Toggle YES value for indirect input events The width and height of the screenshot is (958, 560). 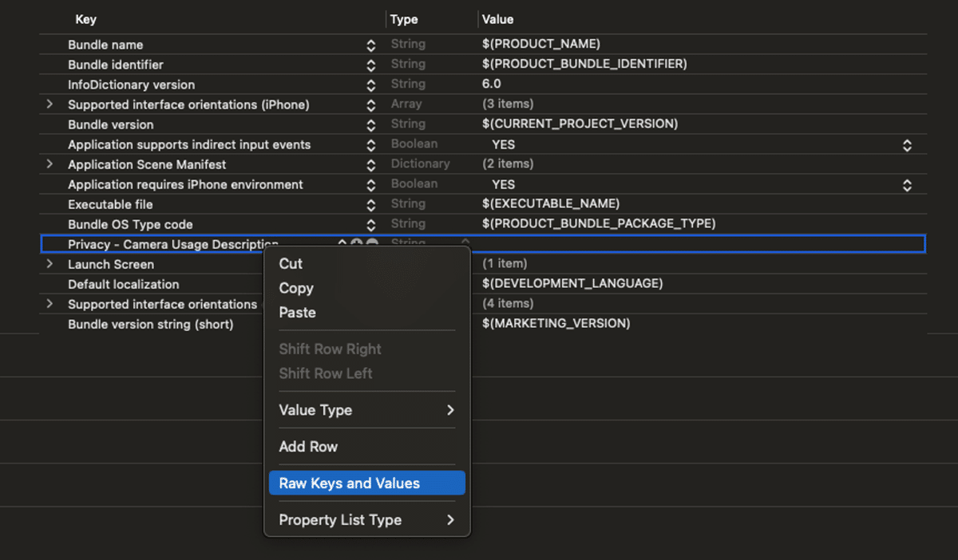coord(907,144)
